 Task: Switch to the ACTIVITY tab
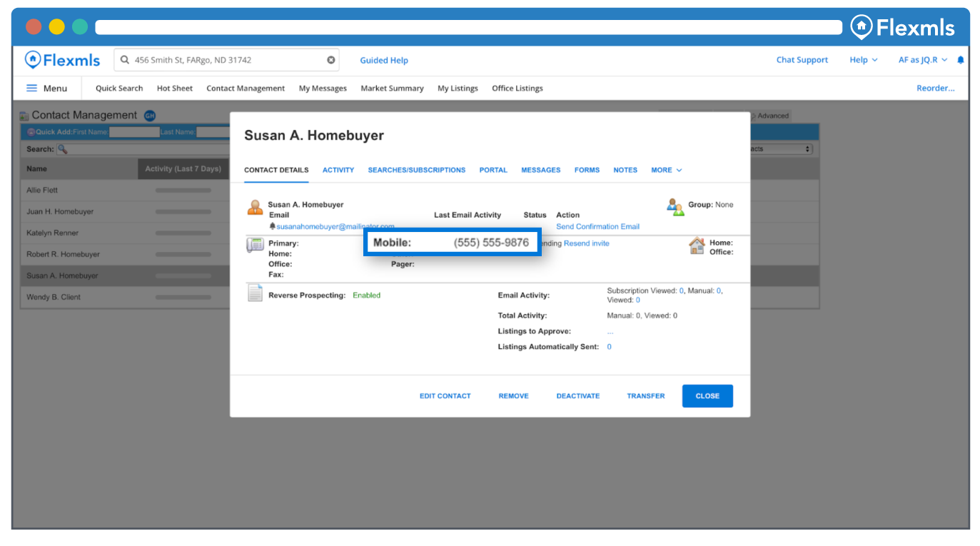[338, 170]
